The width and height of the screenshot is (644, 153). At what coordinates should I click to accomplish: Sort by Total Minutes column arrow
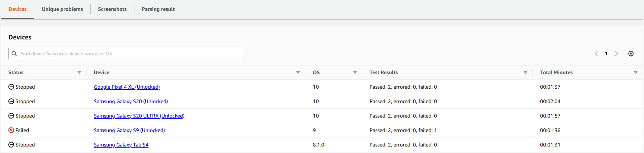[636, 72]
